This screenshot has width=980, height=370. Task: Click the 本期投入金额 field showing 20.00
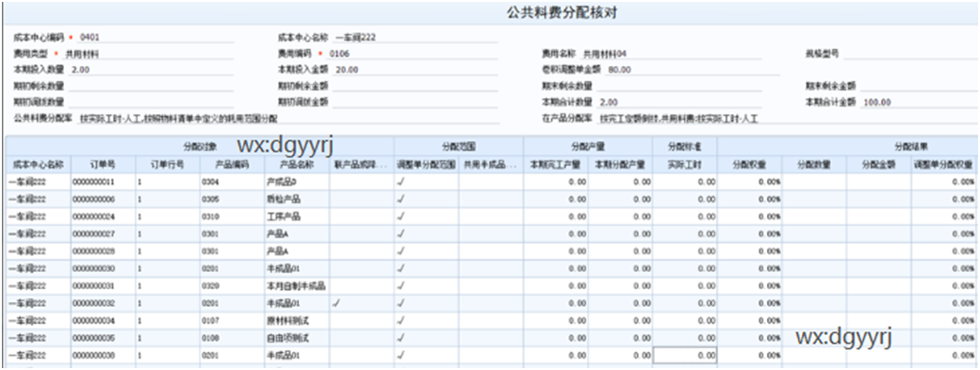point(416,70)
